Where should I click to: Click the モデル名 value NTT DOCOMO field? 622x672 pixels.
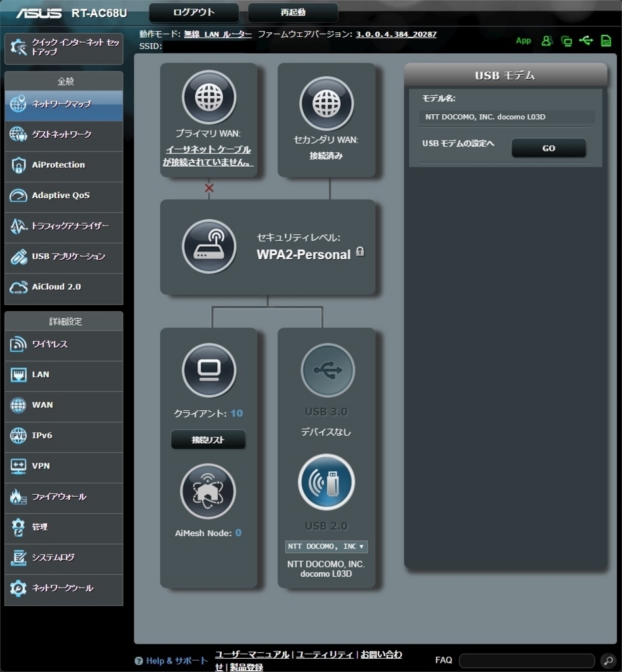[507, 117]
